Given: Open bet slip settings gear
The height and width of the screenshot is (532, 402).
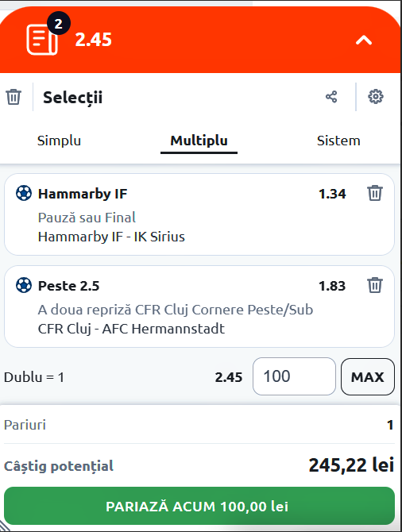Looking at the screenshot, I should click(x=376, y=97).
